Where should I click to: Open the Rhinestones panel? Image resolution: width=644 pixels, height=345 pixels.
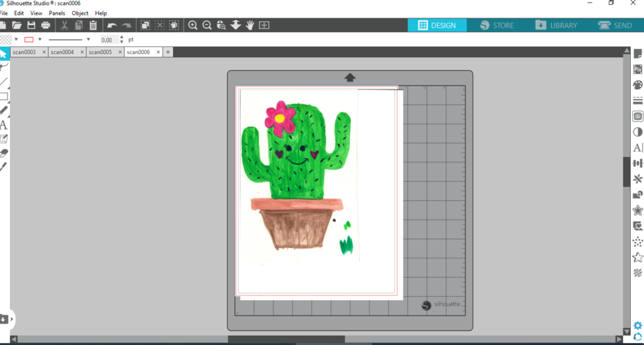coord(638,241)
